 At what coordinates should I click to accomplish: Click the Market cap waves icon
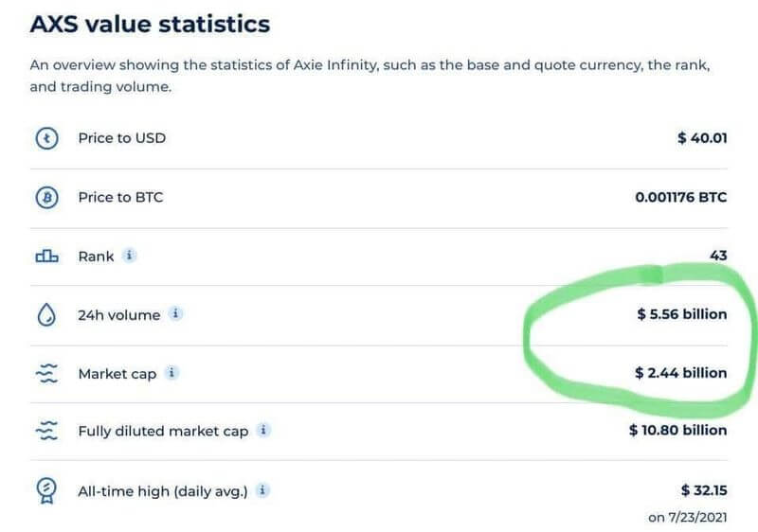(x=46, y=373)
